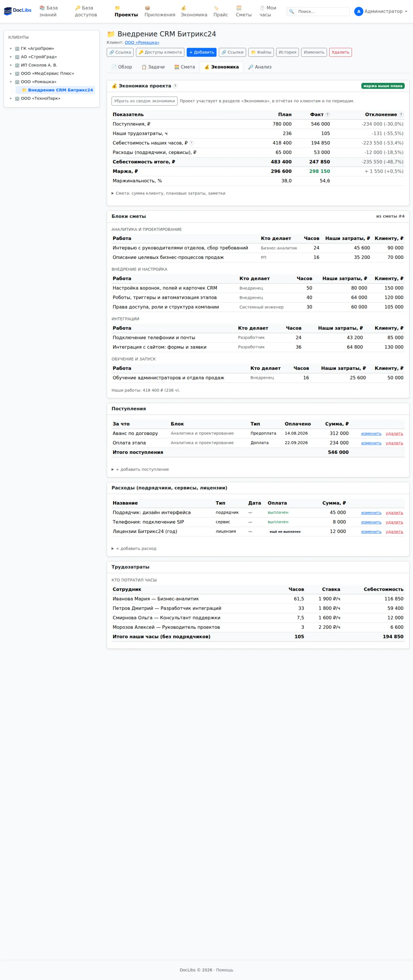Click изменить for Аванс по договору
This screenshot has height=980, width=413.
pos(371,434)
